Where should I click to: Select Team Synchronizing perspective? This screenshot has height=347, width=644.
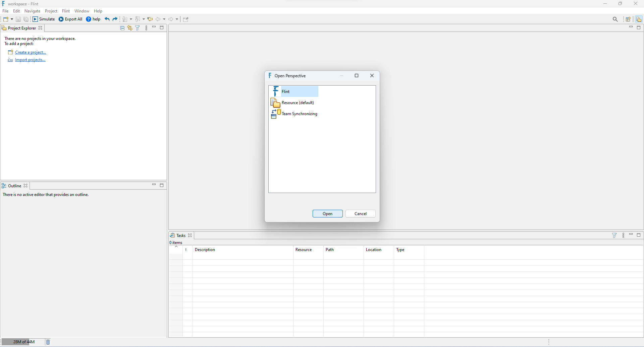[x=300, y=114]
